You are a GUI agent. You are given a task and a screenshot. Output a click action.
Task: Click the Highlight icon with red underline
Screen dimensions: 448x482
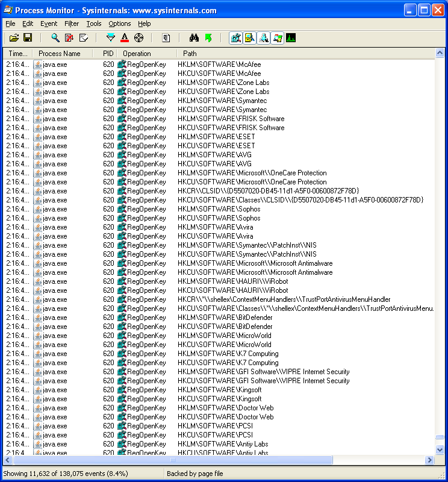[125, 38]
